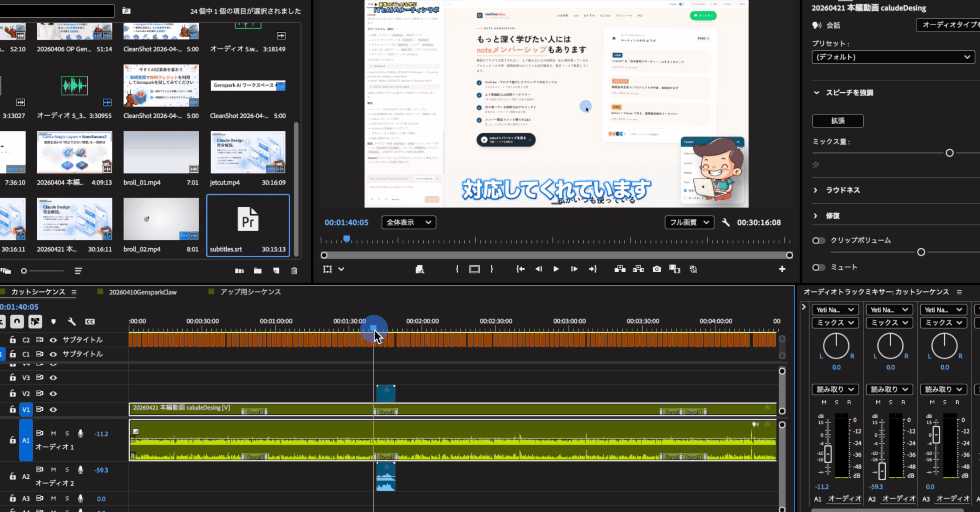Screen dimensions: 980x512
Task: Open the プリセット (デフォルト) dropdown
Action: [893, 57]
